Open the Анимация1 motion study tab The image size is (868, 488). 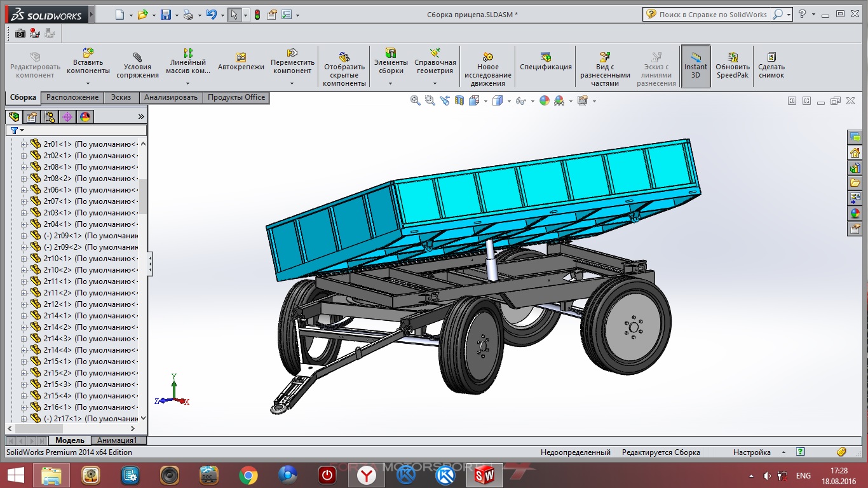click(119, 440)
